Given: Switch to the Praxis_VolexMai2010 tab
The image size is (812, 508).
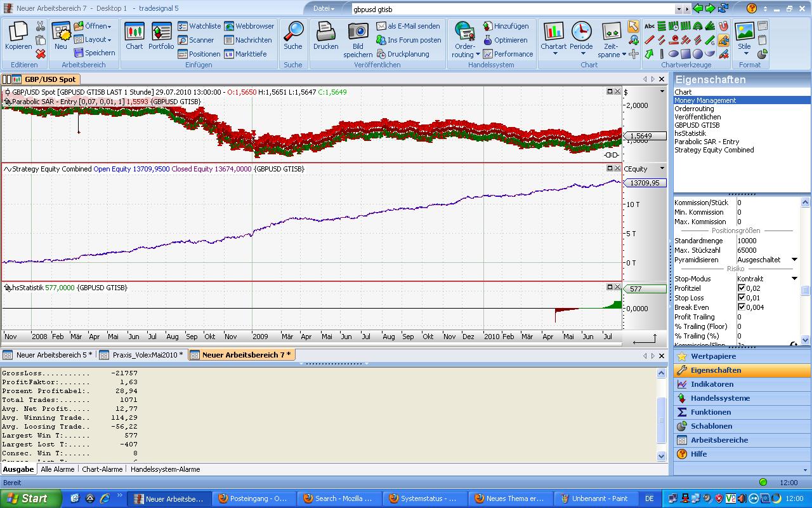Looking at the screenshot, I should (147, 355).
